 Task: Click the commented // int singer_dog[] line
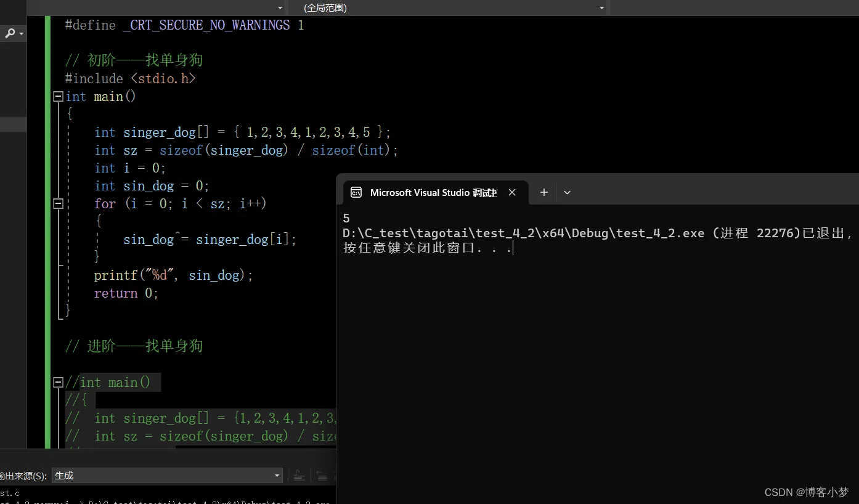pos(200,418)
